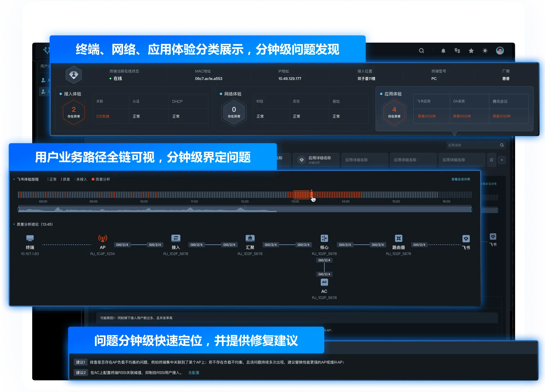Toggle the 未接入 legend item

[81, 179]
